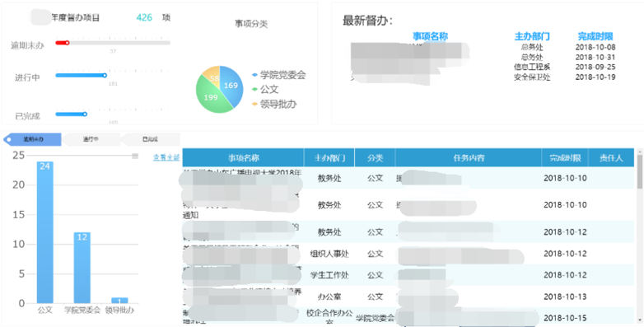Click the 事项分类 pie chart title

pos(251,24)
